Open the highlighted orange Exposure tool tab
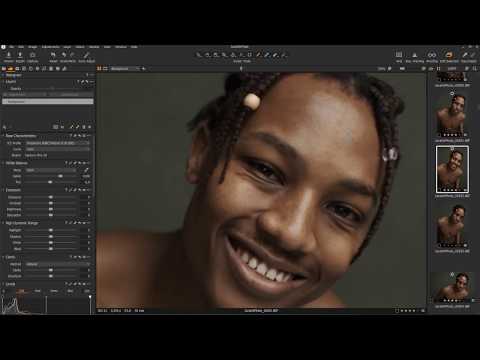 (x=11, y=69)
